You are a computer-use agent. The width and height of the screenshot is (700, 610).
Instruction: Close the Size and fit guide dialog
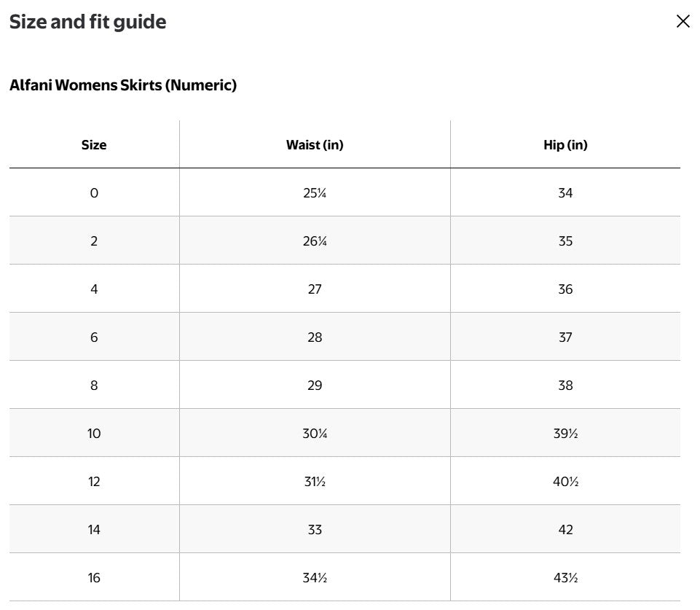683,21
